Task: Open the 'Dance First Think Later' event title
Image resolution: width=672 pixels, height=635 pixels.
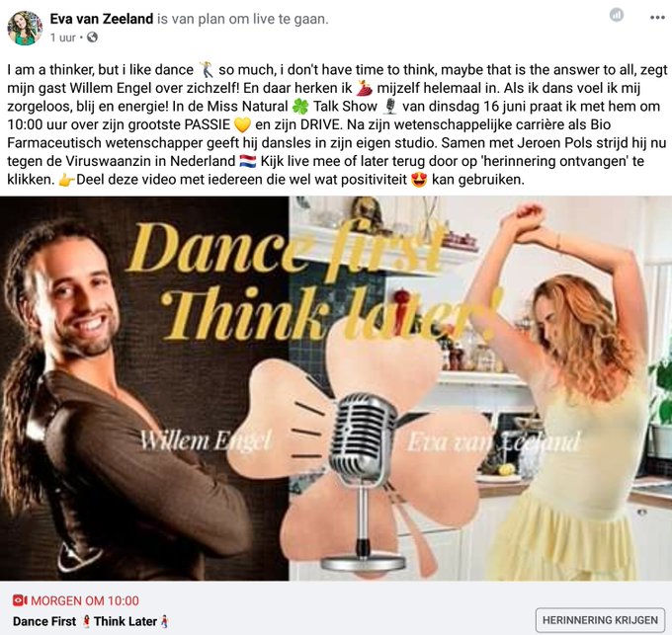Action: coord(91,621)
